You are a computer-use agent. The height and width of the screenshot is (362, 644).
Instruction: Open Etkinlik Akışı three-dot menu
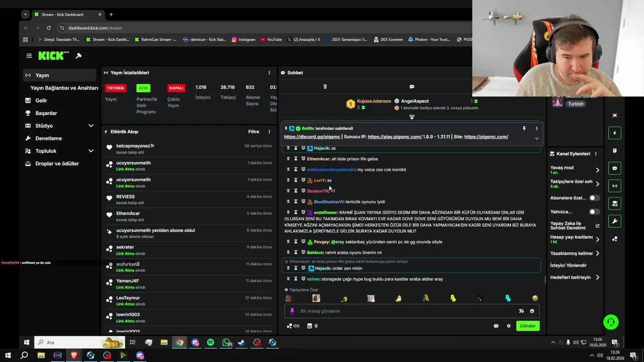click(x=269, y=132)
